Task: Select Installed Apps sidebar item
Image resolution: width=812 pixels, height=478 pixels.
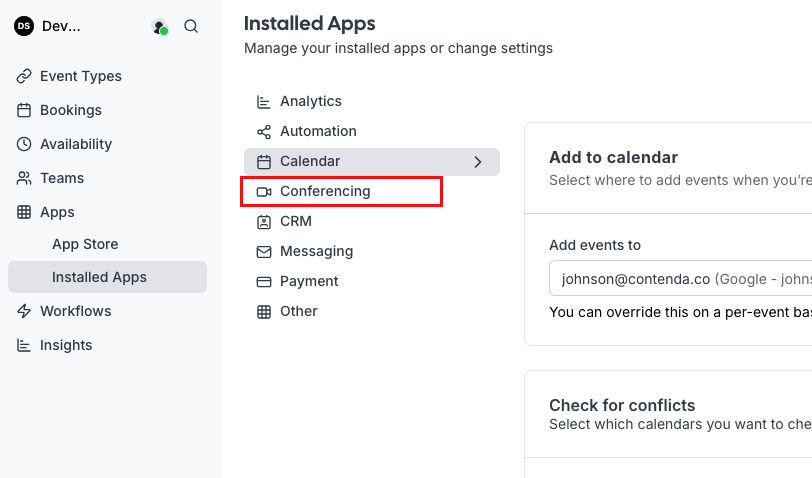Action: pyautogui.click(x=99, y=277)
